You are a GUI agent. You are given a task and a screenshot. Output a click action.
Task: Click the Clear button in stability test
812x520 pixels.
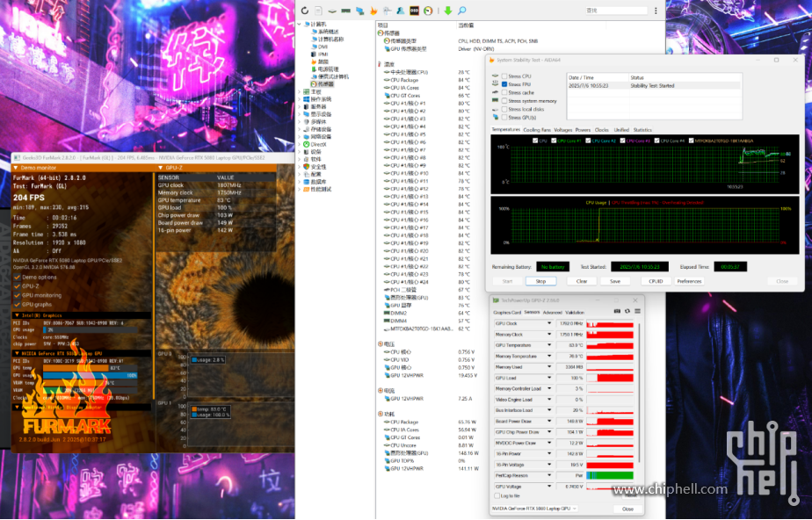(x=582, y=281)
